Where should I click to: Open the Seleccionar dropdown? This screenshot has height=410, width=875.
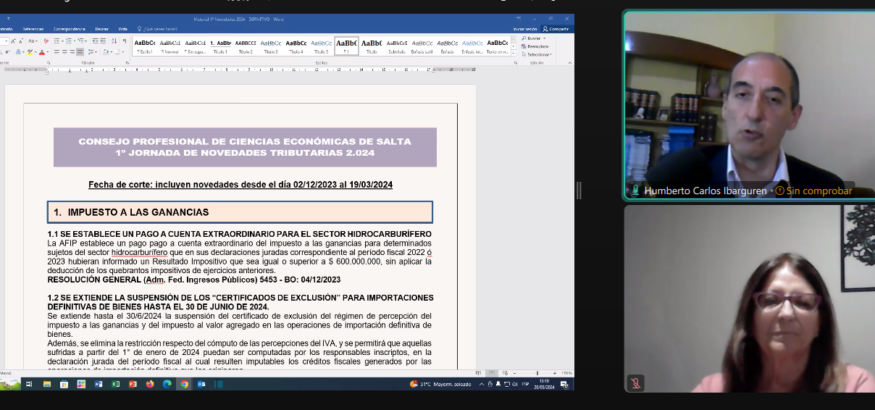[536, 55]
